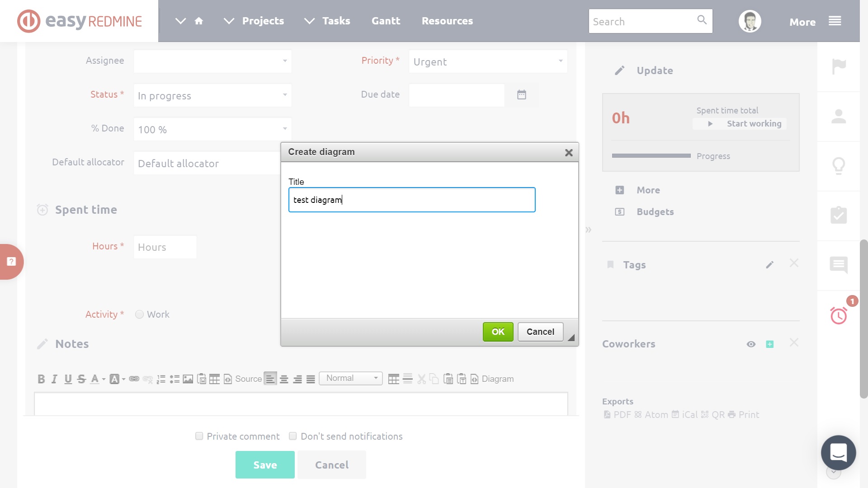Open the Diagram tool in the editor toolbar
Image resolution: width=868 pixels, height=488 pixels.
[497, 379]
